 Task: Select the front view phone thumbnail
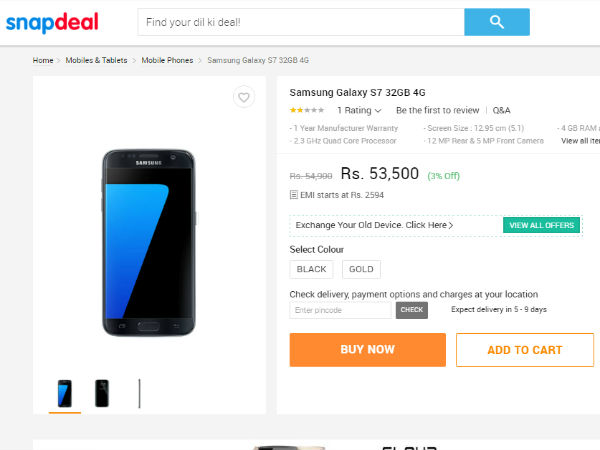[65, 393]
